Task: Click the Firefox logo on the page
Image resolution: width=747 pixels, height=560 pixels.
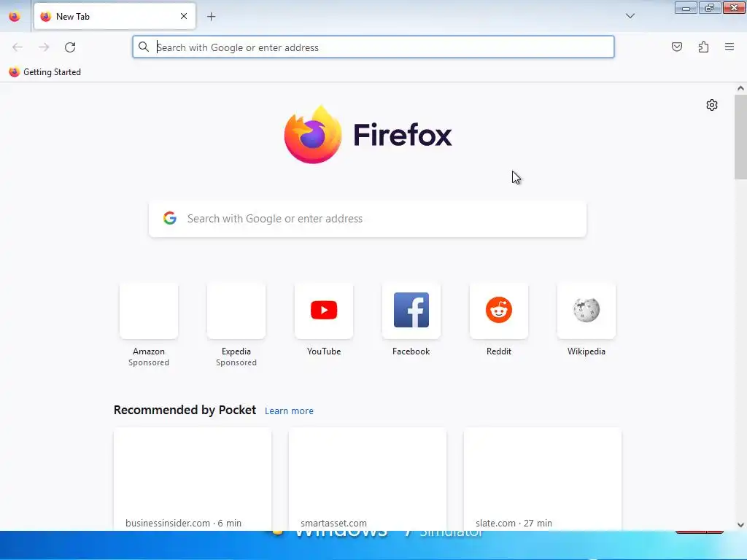Action: (368, 134)
